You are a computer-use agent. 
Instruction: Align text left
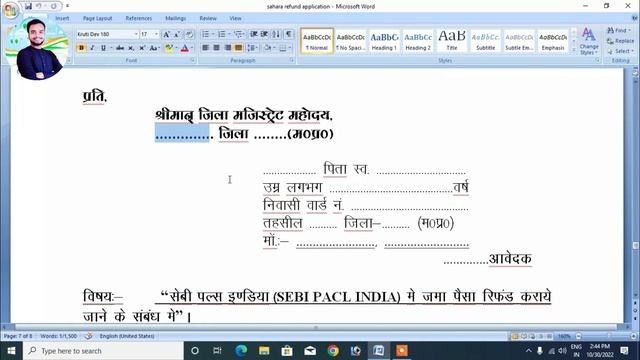(x=205, y=48)
